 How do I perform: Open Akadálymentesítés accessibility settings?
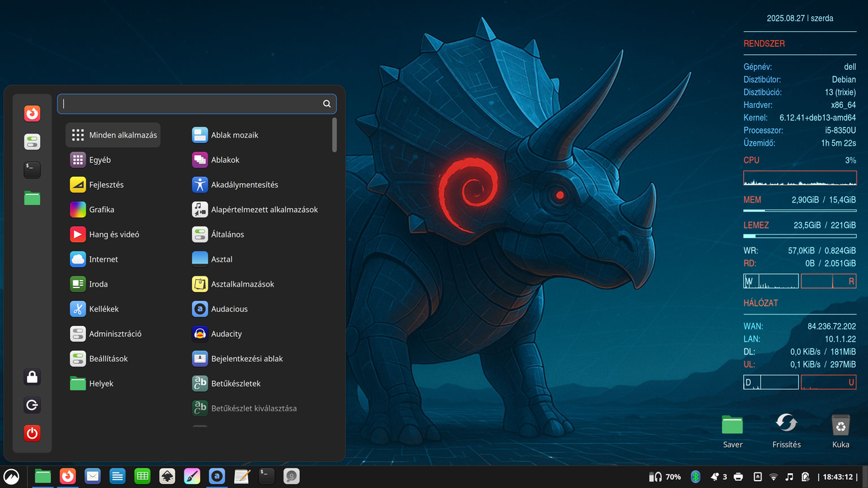tap(244, 184)
